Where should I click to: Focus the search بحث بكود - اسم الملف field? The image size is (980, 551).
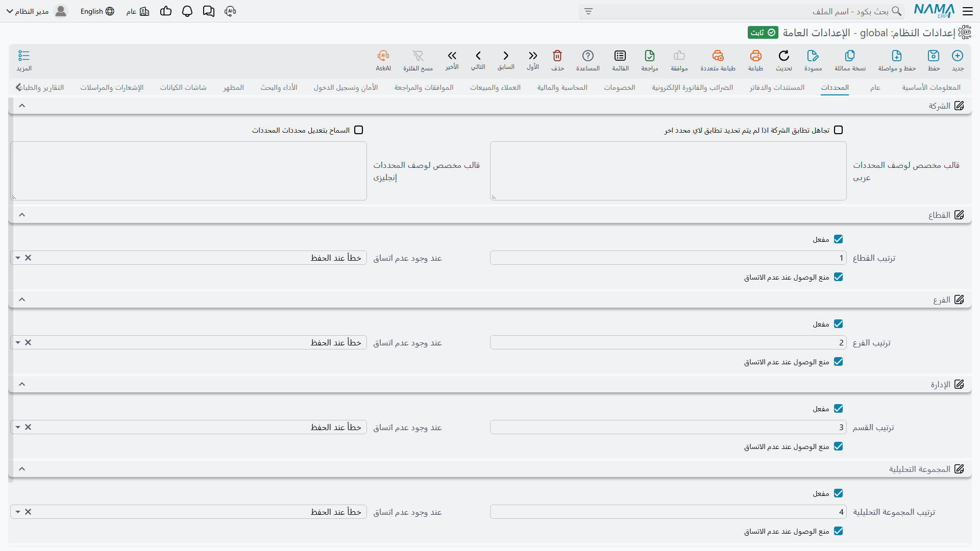tap(743, 11)
